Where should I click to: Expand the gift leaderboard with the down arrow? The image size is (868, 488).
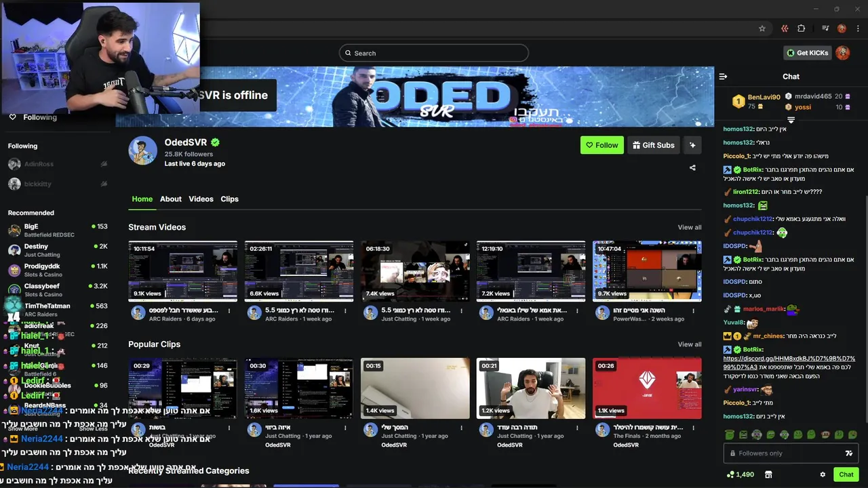click(x=791, y=120)
